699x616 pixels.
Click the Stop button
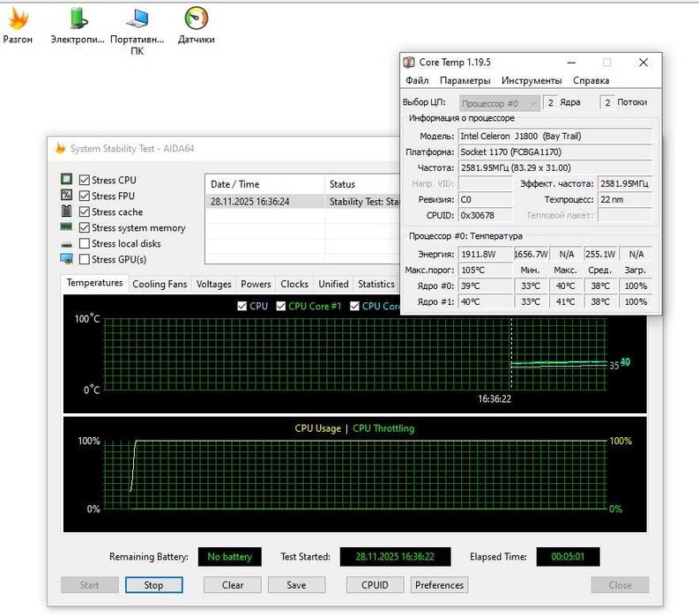tap(153, 585)
